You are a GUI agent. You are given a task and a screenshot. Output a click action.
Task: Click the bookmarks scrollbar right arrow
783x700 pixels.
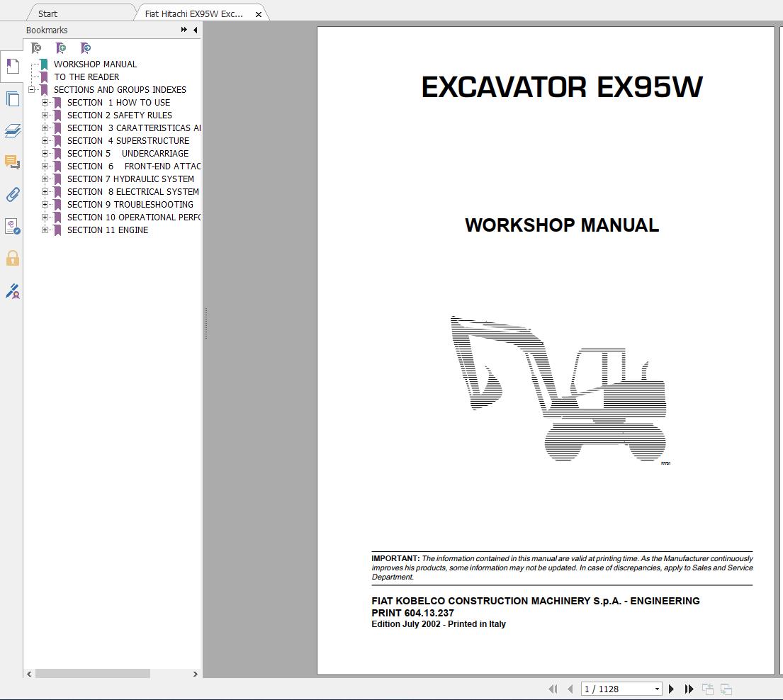click(196, 674)
